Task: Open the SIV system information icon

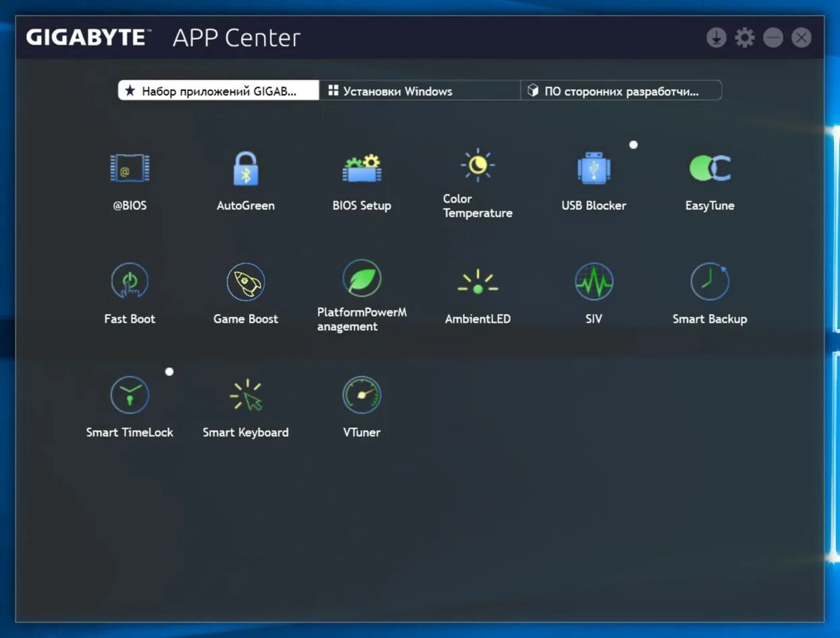Action: [594, 282]
